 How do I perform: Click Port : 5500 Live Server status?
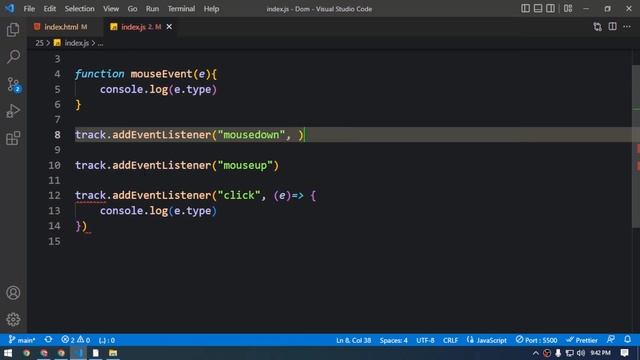tap(536, 340)
